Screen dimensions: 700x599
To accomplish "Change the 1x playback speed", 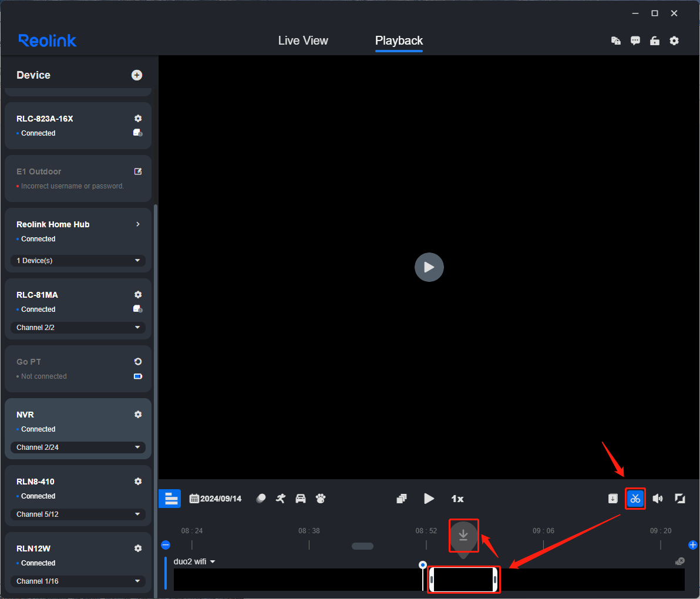I will click(457, 499).
